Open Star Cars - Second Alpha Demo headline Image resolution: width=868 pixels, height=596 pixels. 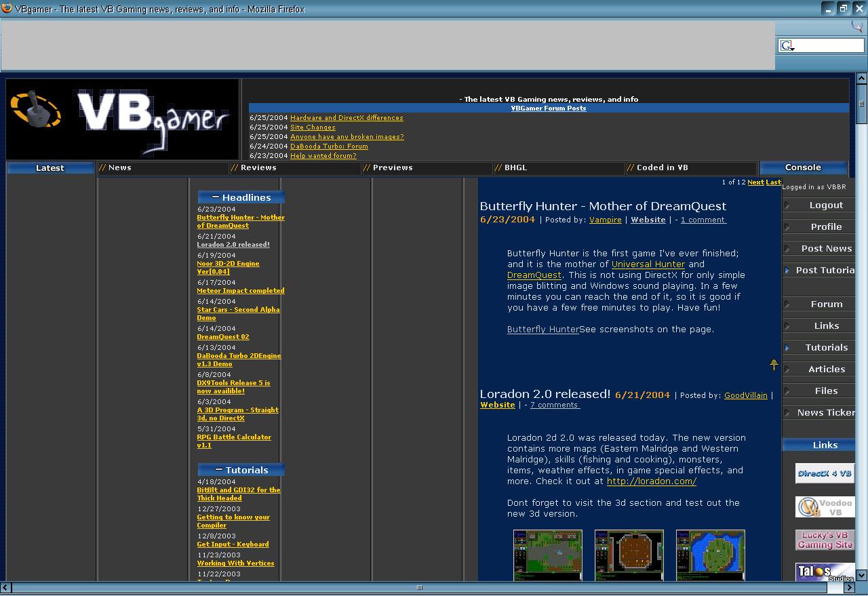(239, 314)
